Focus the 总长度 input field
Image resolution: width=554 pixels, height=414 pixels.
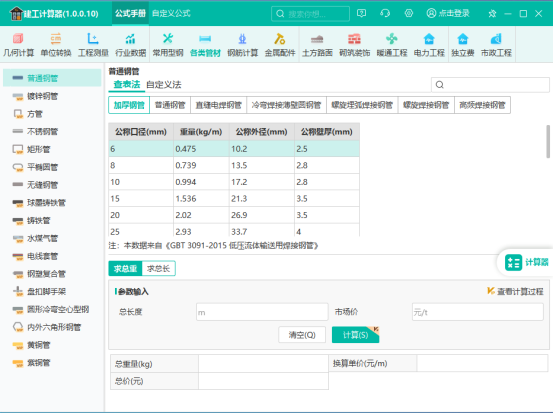coord(262,312)
